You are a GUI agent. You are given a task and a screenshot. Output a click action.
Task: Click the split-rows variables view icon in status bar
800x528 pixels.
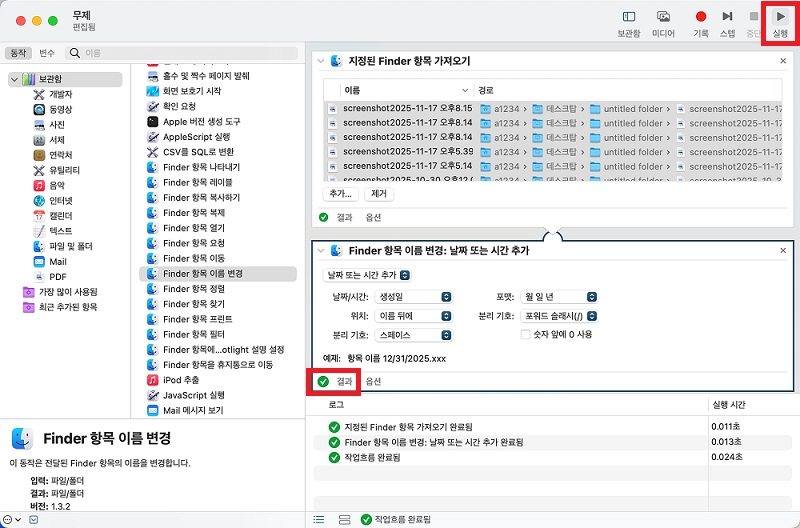pos(344,519)
